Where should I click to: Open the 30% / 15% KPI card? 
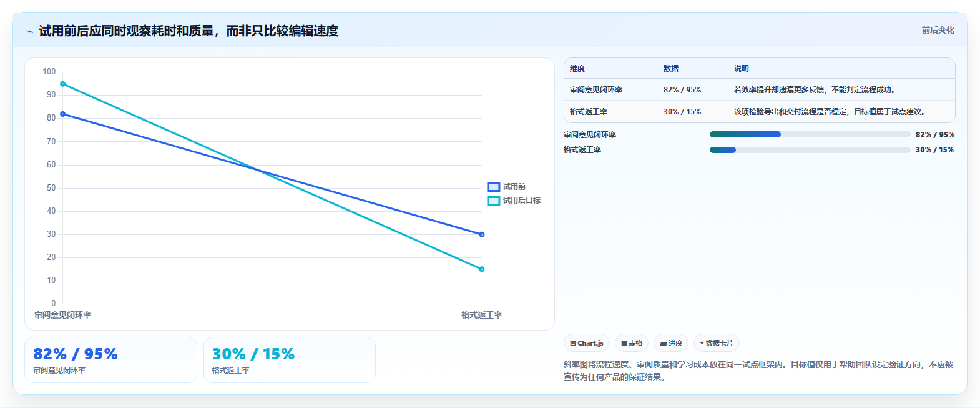pos(290,360)
